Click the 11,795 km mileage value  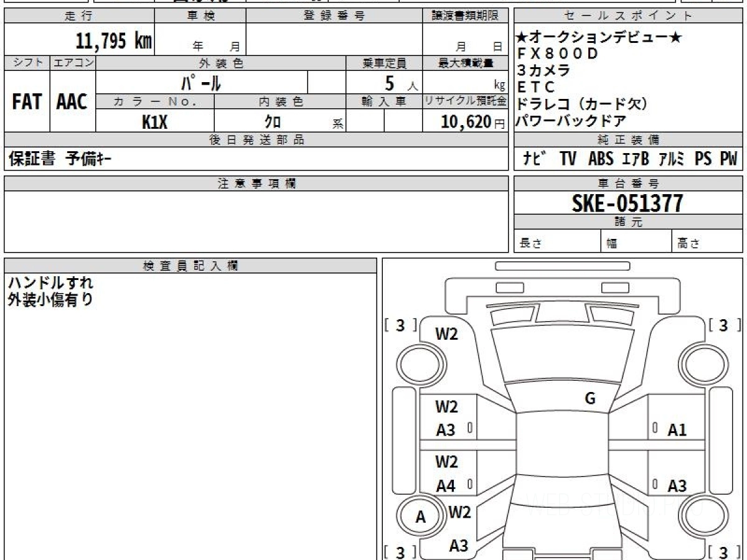tap(113, 41)
